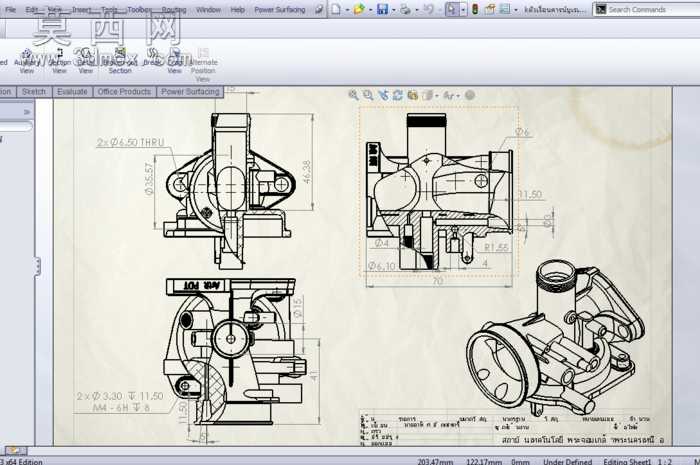Click the Display Style icon
700x465 pixels.
tap(427, 95)
